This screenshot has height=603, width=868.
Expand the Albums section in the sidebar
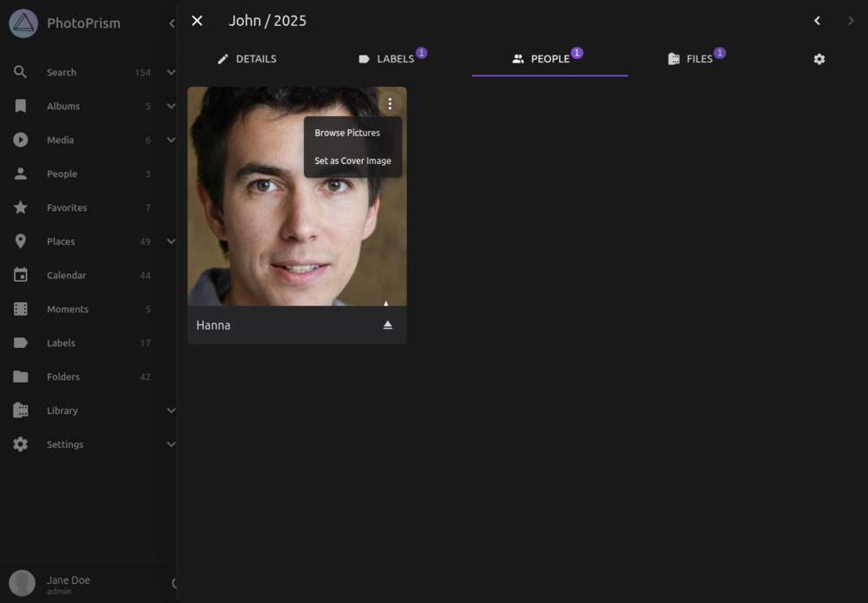point(170,106)
